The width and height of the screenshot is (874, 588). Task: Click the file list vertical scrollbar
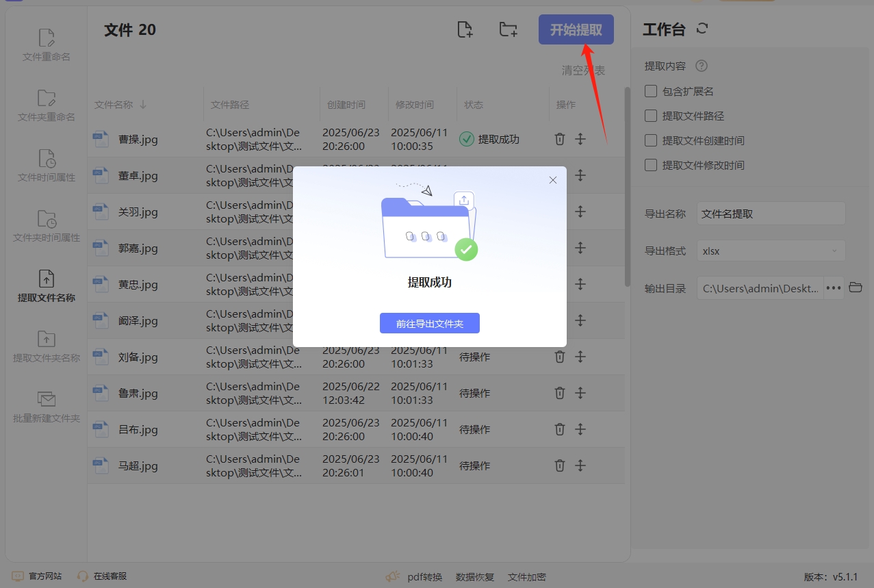627,186
